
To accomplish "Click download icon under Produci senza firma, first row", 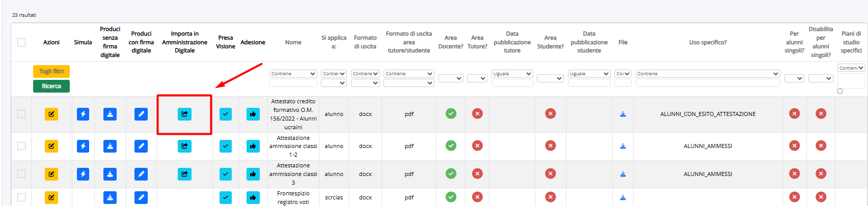I will coord(110,114).
